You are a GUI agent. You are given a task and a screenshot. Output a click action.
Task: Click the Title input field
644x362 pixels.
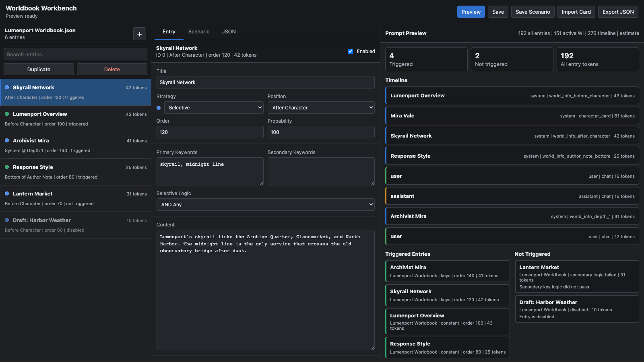click(x=266, y=82)
